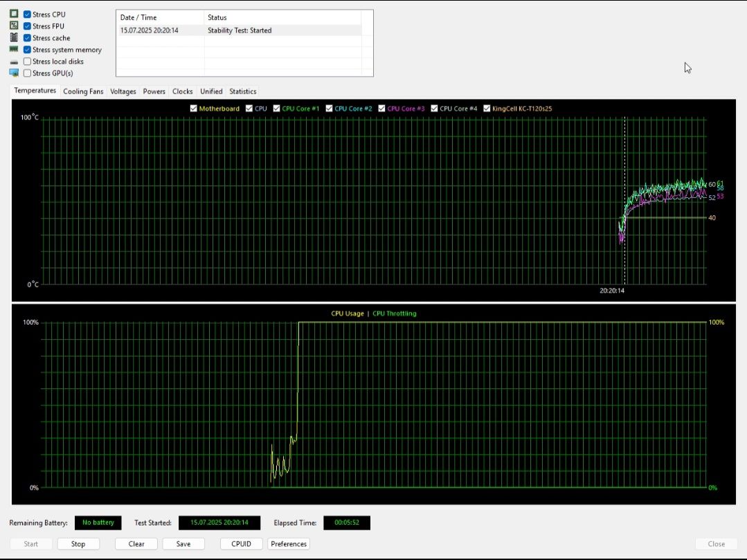The width and height of the screenshot is (747, 560).
Task: Click the 40 motherboard temperature reading
Action: [712, 217]
